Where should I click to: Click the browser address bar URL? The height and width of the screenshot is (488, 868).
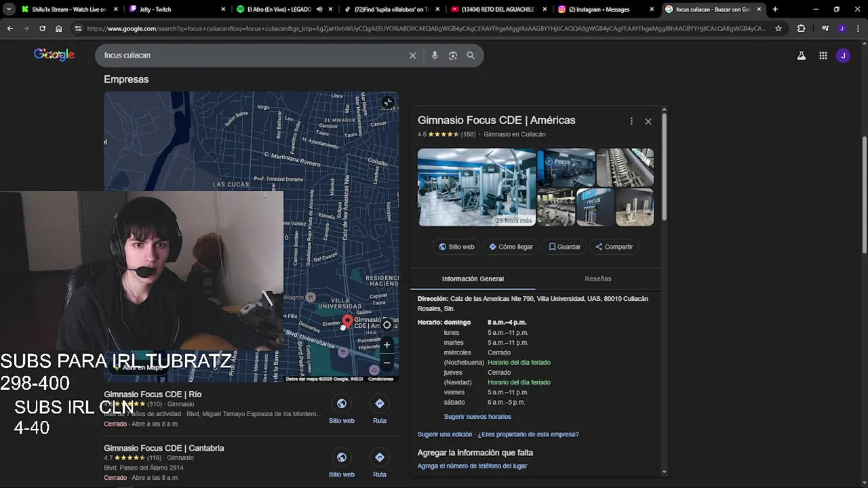point(427,28)
